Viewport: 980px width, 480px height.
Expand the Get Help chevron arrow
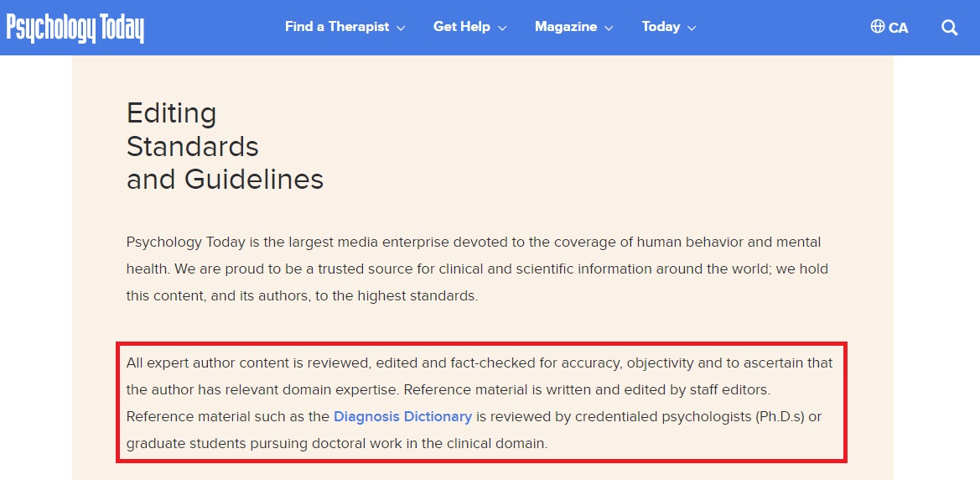point(502,28)
